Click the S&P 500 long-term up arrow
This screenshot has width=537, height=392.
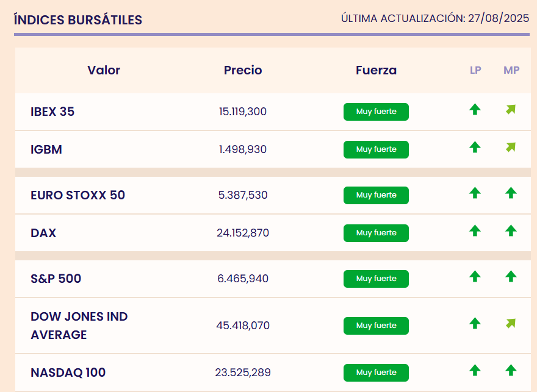point(475,276)
